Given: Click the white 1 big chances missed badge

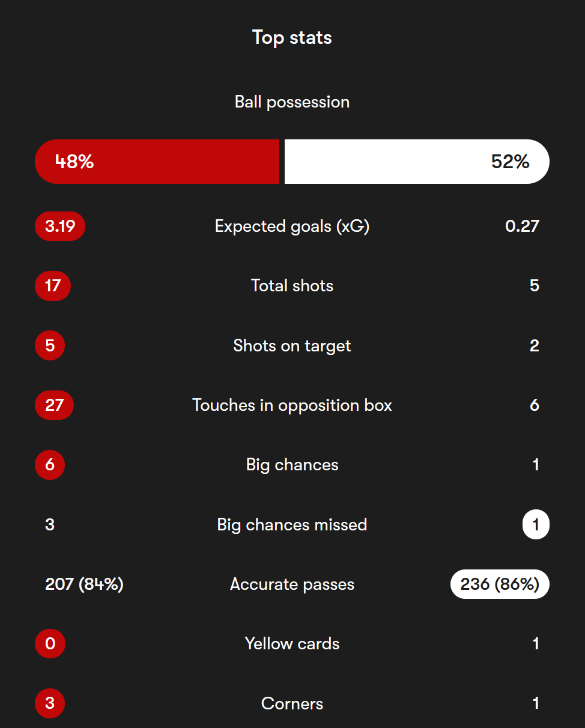Looking at the screenshot, I should click(x=536, y=525).
